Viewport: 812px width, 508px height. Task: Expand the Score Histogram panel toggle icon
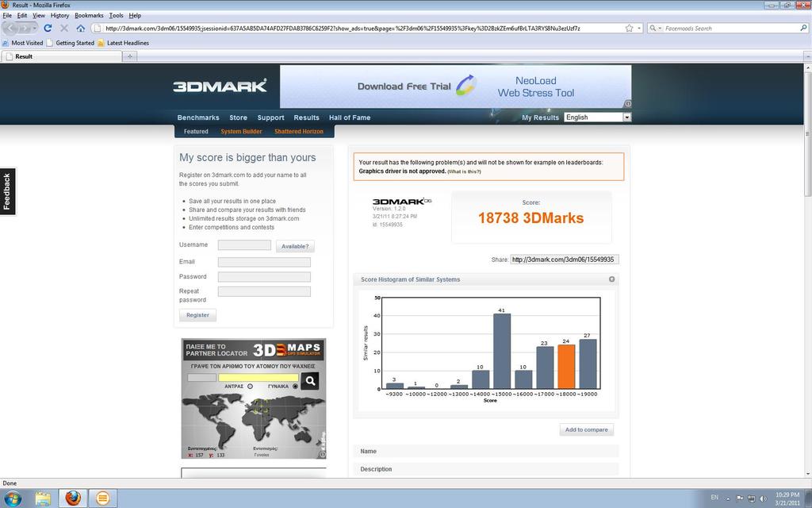click(x=611, y=279)
